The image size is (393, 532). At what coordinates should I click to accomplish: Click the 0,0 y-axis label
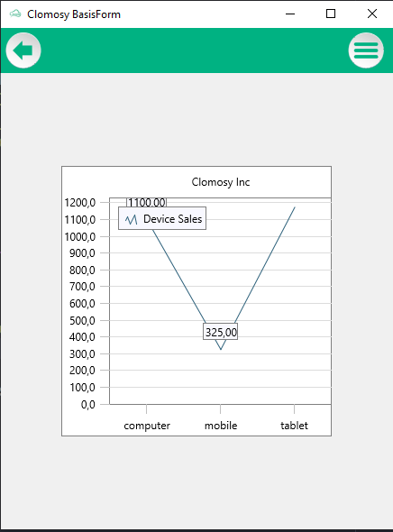click(88, 405)
